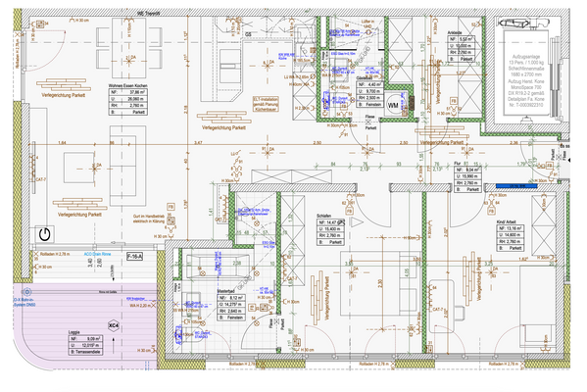Select the XC4 hexagon marker on loggia

pyautogui.click(x=114, y=325)
